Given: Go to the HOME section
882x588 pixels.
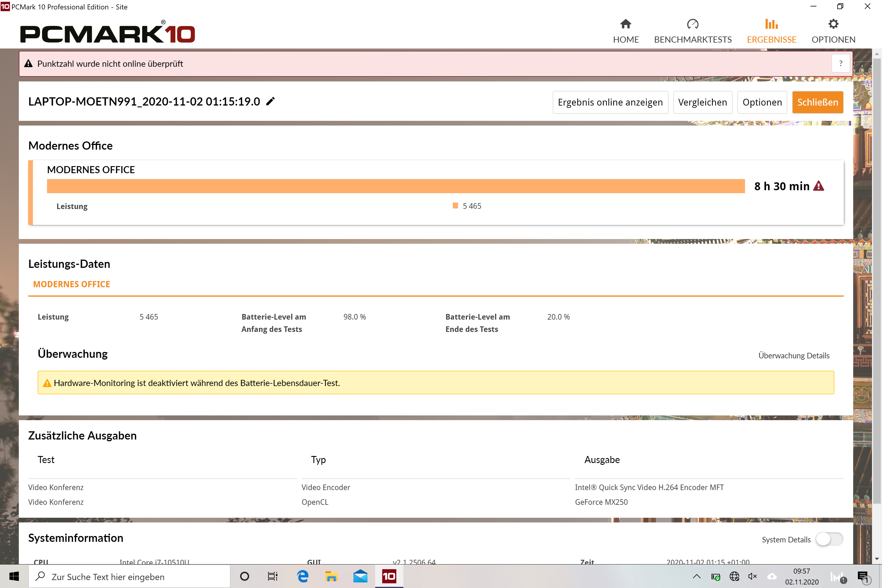Looking at the screenshot, I should pyautogui.click(x=626, y=31).
